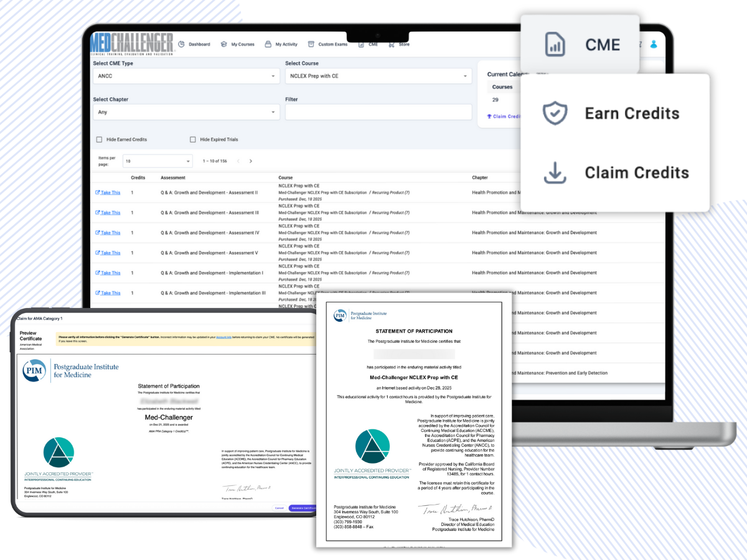
Task: Open the Select CME Type dropdown showing ANCC
Action: click(187, 75)
